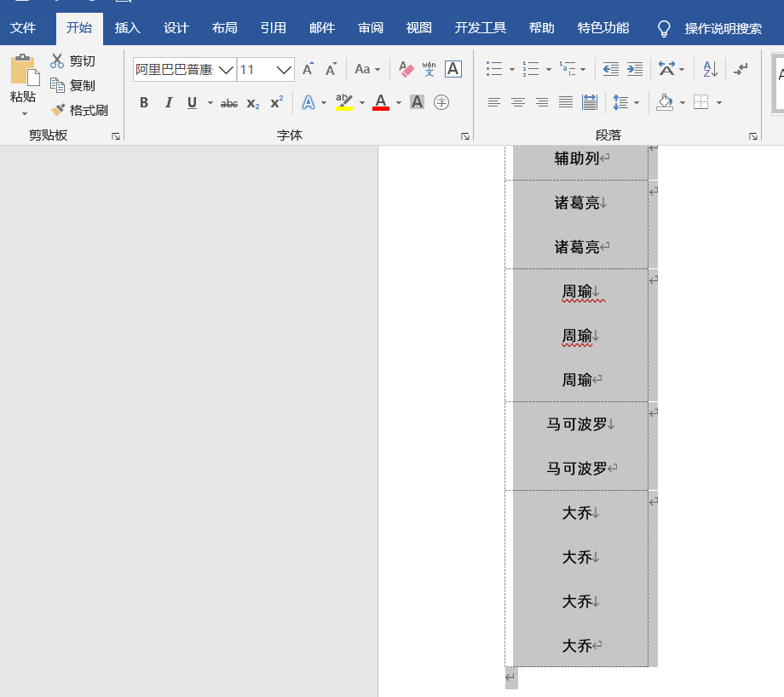The height and width of the screenshot is (697, 784).
Task: Apply bullet list
Action: click(x=494, y=69)
